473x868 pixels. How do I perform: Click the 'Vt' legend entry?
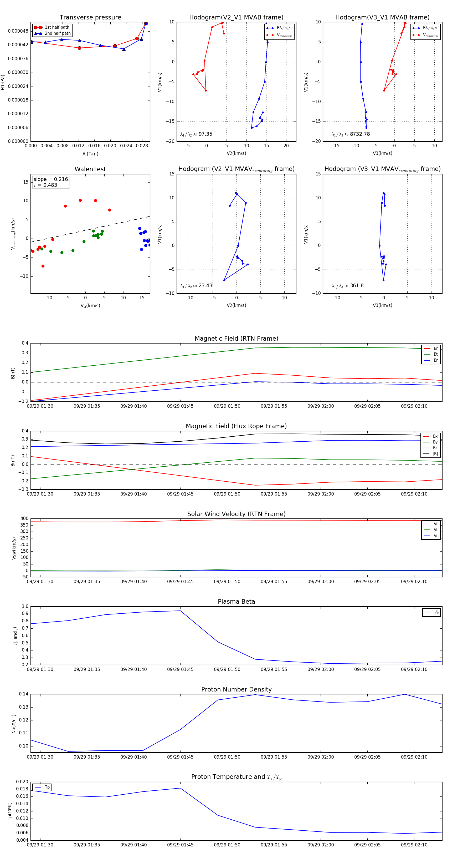(431, 530)
